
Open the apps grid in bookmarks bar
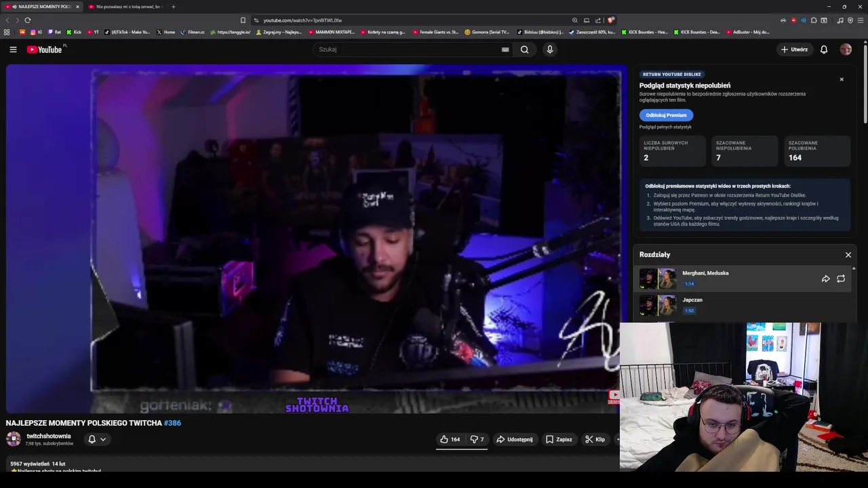coord(7,32)
